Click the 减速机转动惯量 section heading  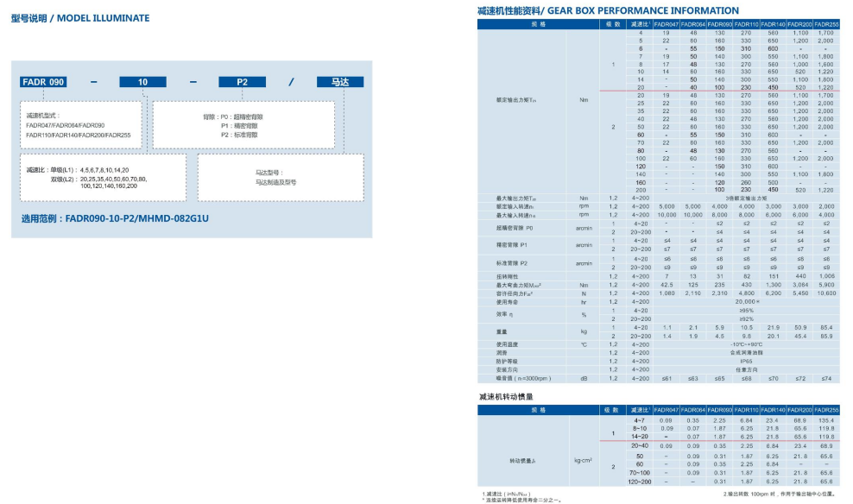click(513, 396)
